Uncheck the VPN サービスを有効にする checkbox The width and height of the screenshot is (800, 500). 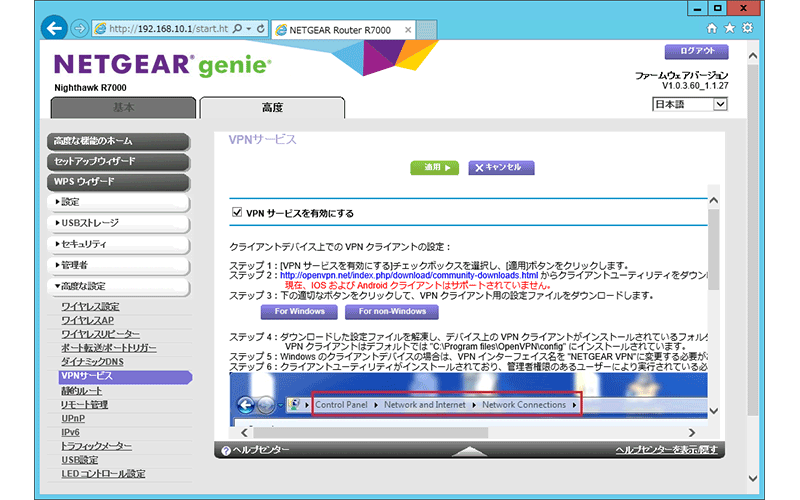coord(236,213)
